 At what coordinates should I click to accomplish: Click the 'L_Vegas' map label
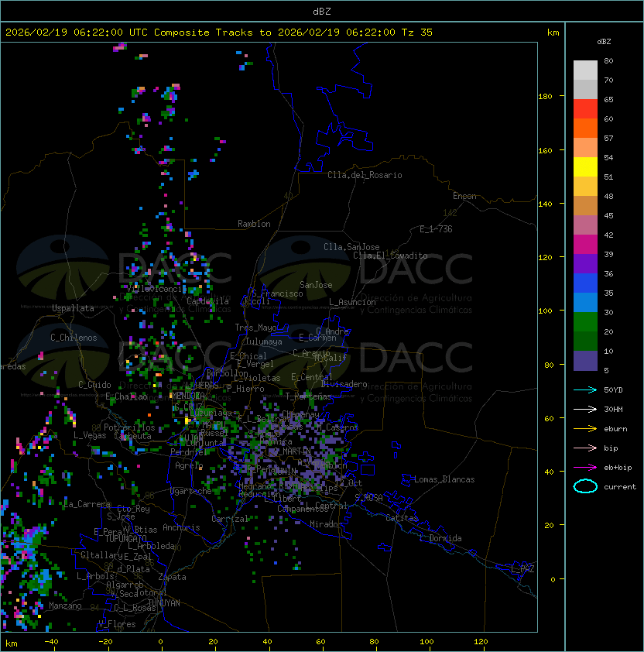click(x=90, y=435)
